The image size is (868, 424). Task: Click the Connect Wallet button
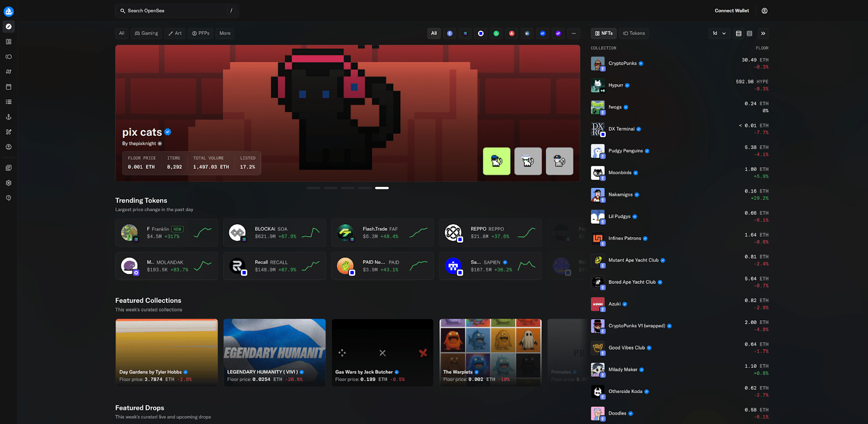click(732, 11)
